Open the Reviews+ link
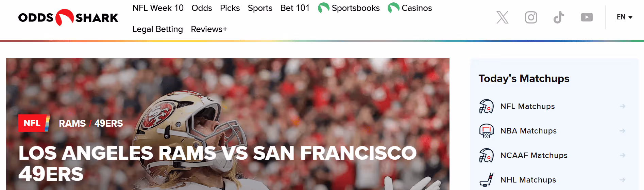This screenshot has height=190, width=644. click(209, 29)
